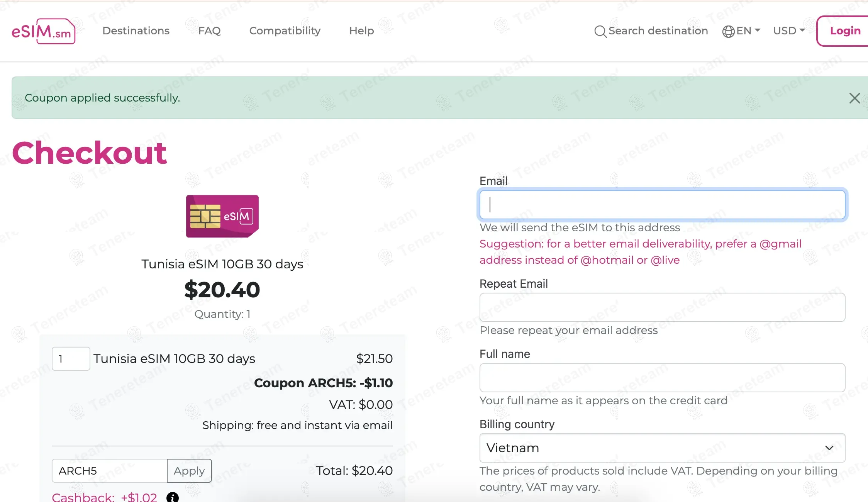The width and height of the screenshot is (868, 502).
Task: Click the Repeat Email field
Action: pos(662,307)
